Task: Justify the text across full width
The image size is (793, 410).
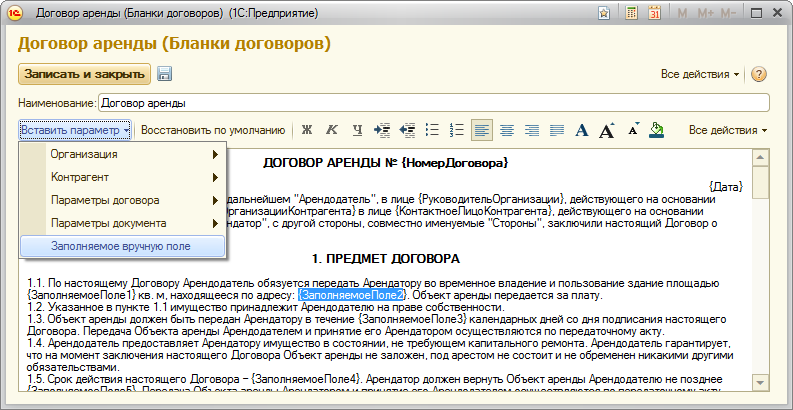Action: point(557,130)
